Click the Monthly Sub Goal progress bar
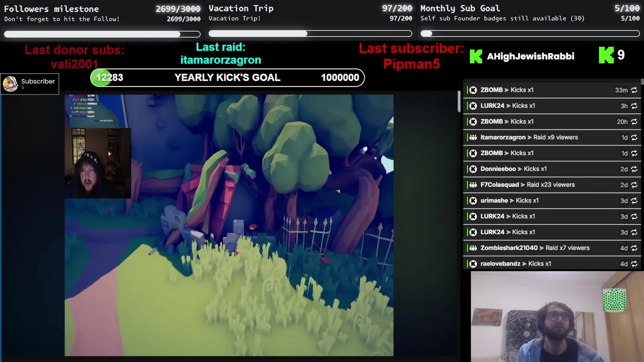 [x=530, y=34]
